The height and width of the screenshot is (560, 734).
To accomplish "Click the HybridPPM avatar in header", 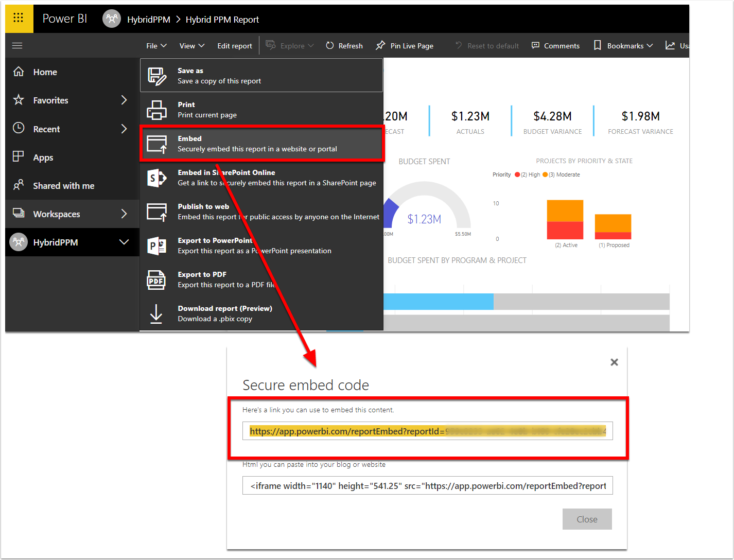I will pyautogui.click(x=112, y=19).
